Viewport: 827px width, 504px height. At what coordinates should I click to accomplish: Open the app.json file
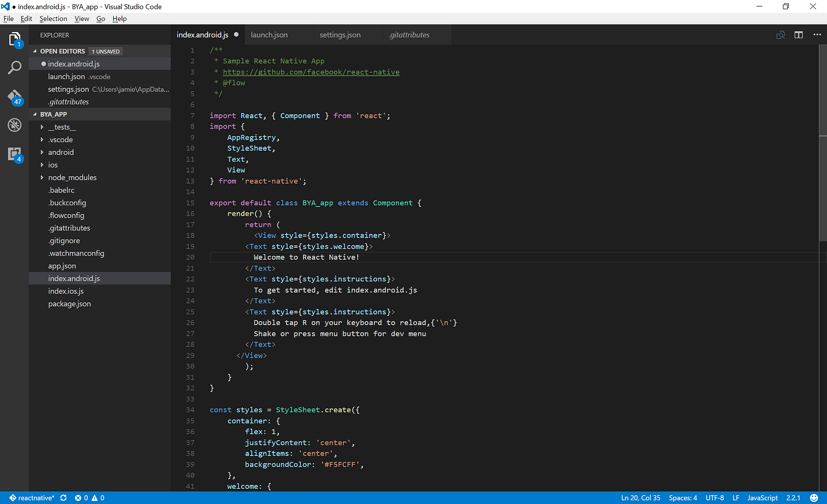click(x=100, y=266)
